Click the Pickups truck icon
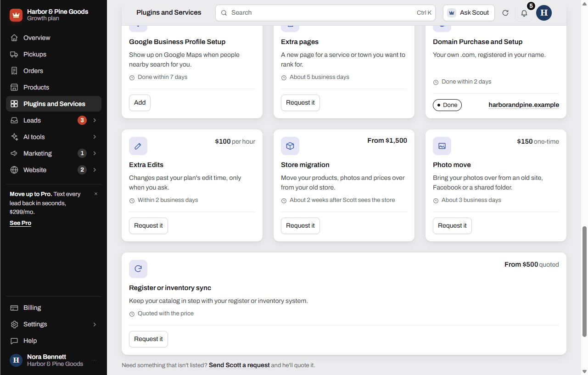The height and width of the screenshot is (375, 588). (14, 54)
